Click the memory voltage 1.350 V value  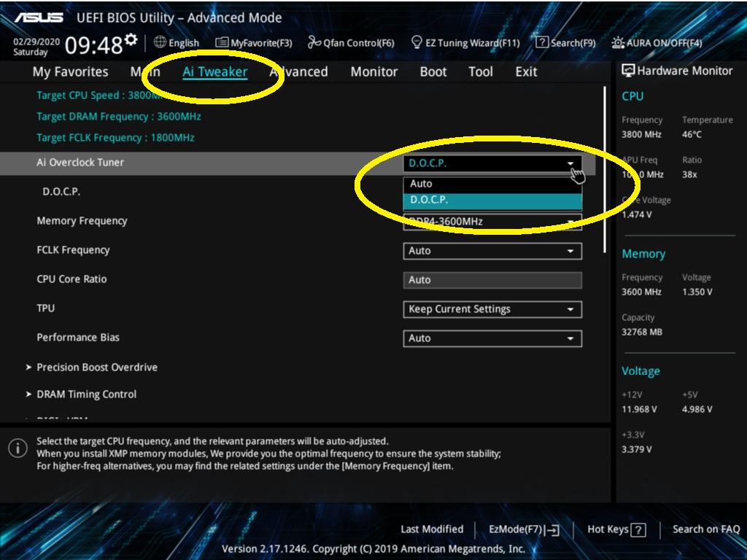[x=697, y=292]
